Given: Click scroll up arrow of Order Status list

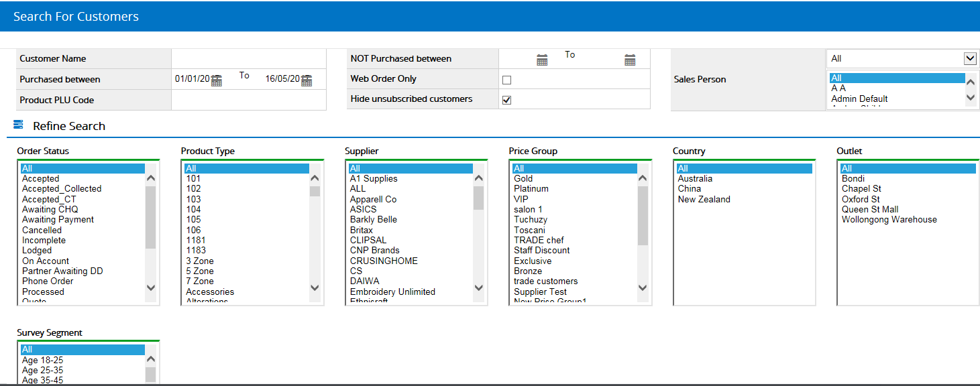Looking at the screenshot, I should click(x=150, y=178).
